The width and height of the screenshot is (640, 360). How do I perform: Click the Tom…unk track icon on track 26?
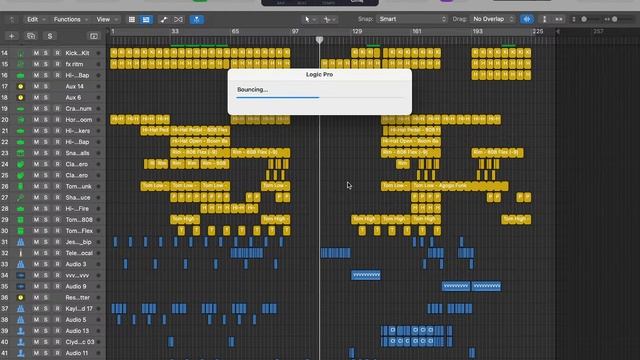tap(20, 187)
